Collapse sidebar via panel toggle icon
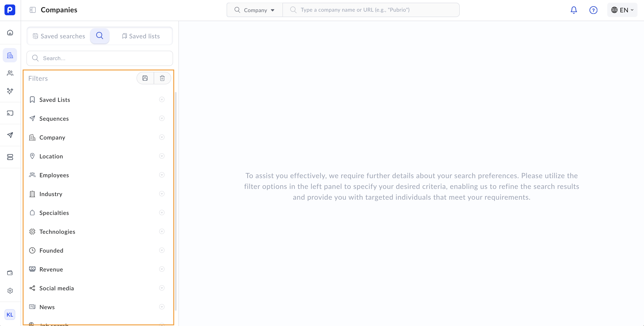This screenshot has height=326, width=644. coord(33,10)
